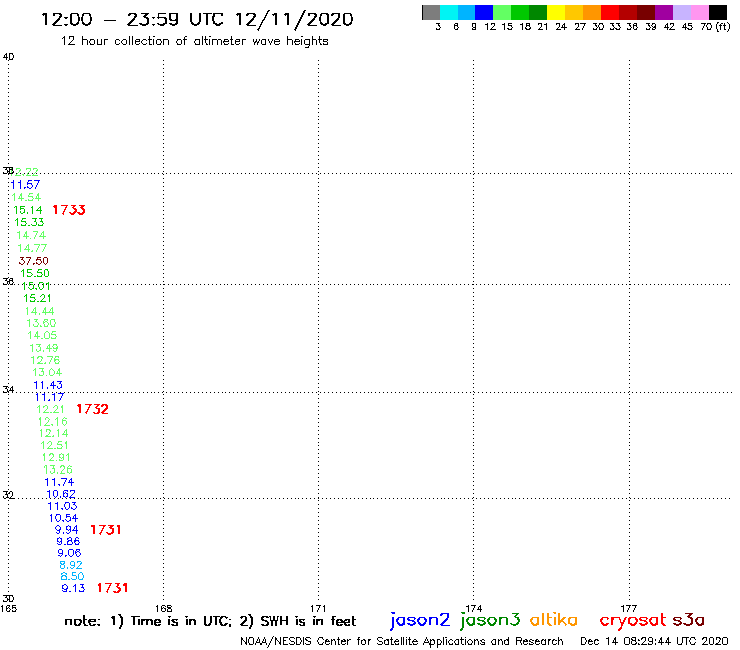This screenshot has width=740, height=650.
Task: Select the 9.94 wave height value
Action: (67, 530)
